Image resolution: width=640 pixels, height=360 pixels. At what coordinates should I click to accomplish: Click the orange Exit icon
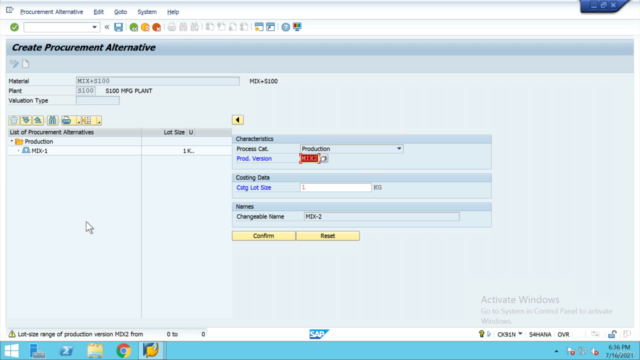coord(145,27)
